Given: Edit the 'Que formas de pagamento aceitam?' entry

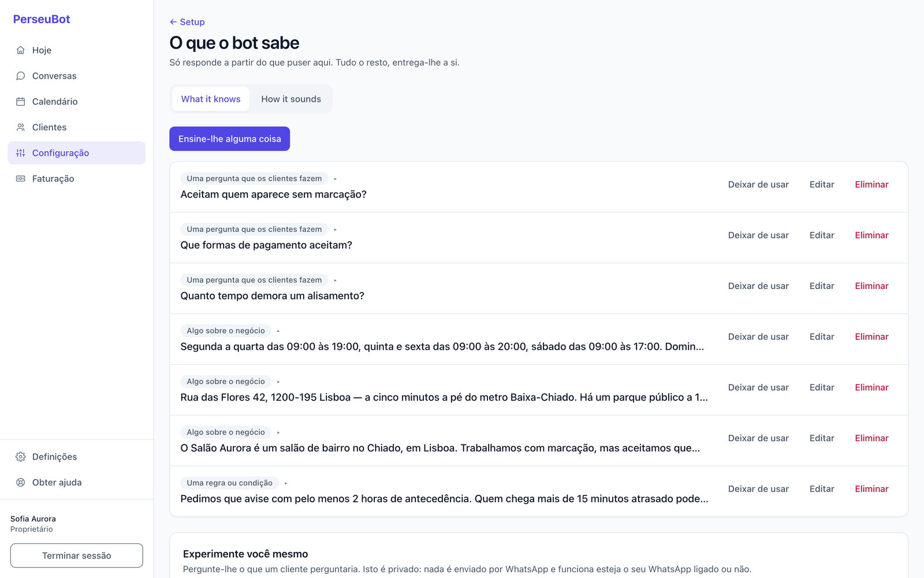Looking at the screenshot, I should pos(822,235).
